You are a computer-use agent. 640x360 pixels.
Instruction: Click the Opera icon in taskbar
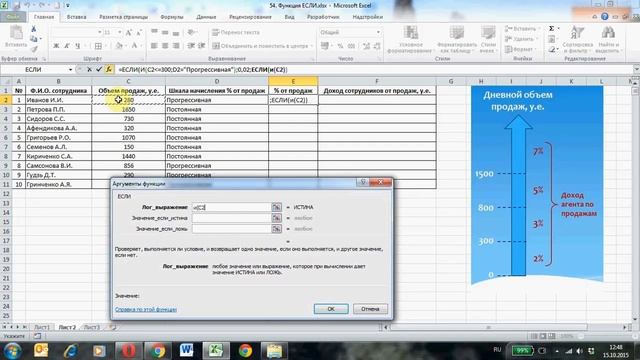click(129, 350)
